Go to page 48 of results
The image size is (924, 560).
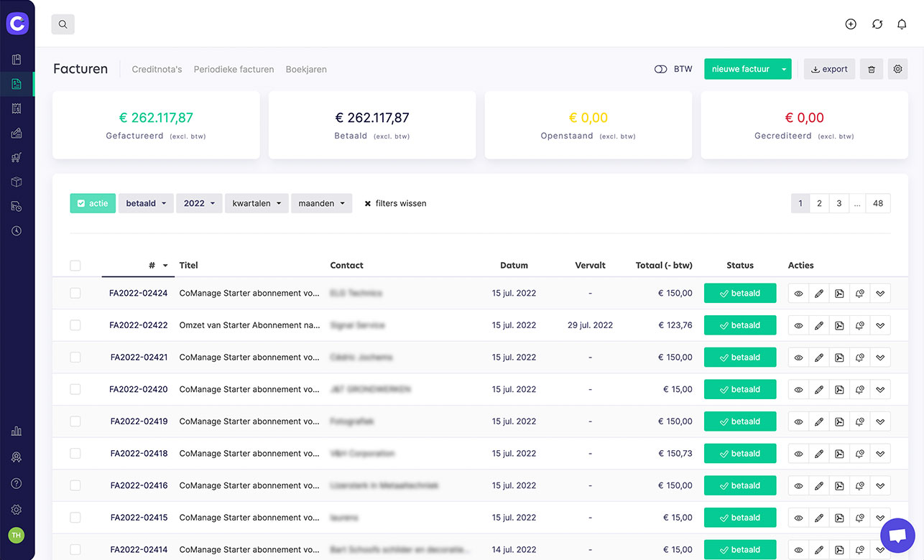coord(878,203)
